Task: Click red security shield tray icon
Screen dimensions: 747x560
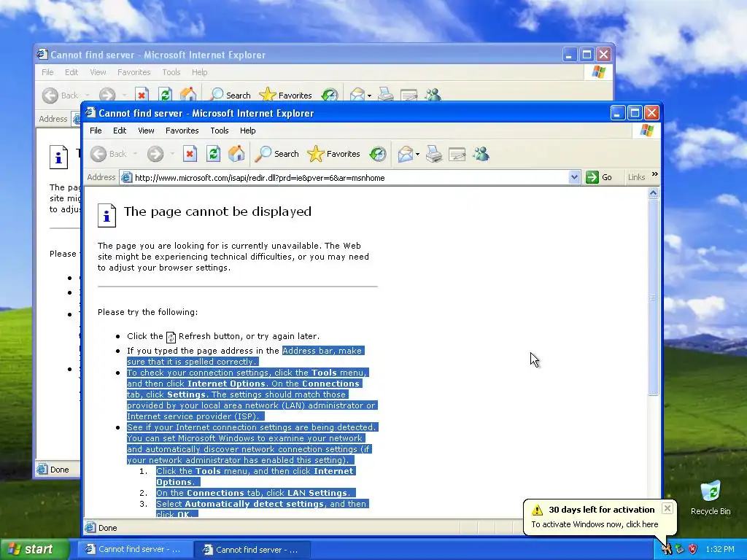Action: click(693, 550)
